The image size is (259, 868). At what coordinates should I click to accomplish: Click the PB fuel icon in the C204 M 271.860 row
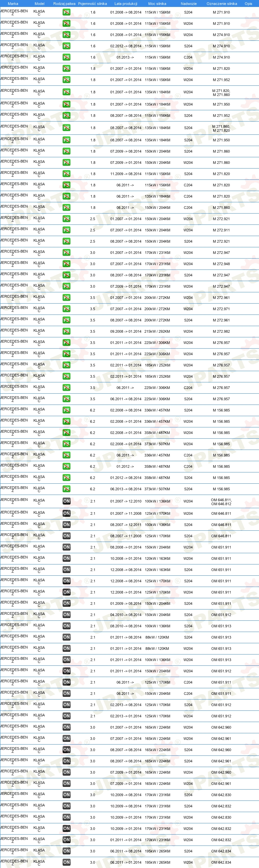[67, 208]
